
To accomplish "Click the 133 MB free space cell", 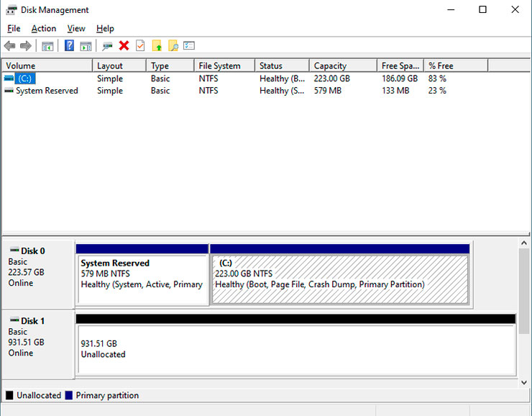I will tap(395, 91).
